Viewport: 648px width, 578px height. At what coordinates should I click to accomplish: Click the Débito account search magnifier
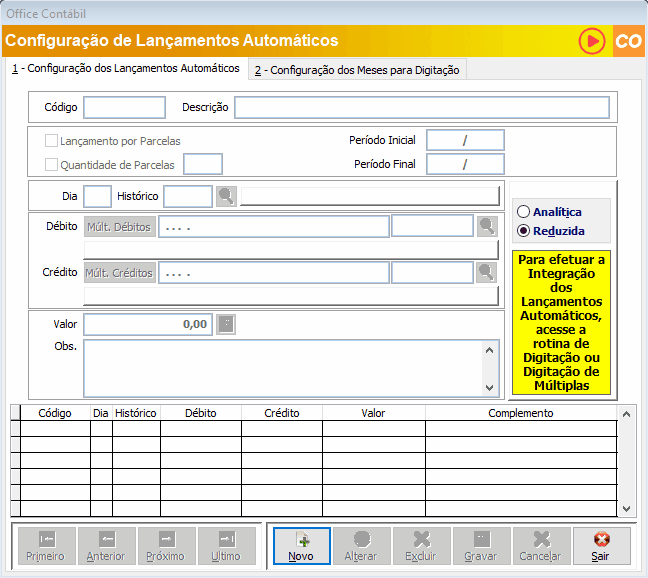click(x=487, y=227)
